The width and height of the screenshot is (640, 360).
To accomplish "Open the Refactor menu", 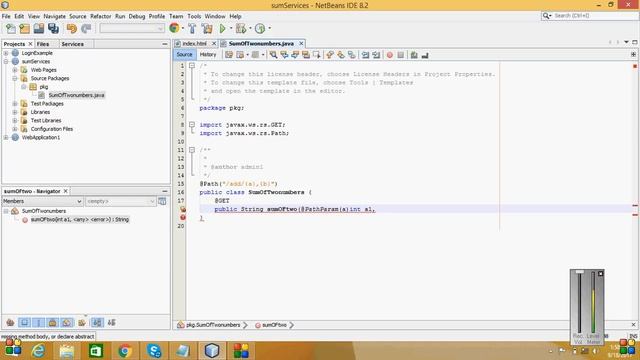I will coord(100,16).
